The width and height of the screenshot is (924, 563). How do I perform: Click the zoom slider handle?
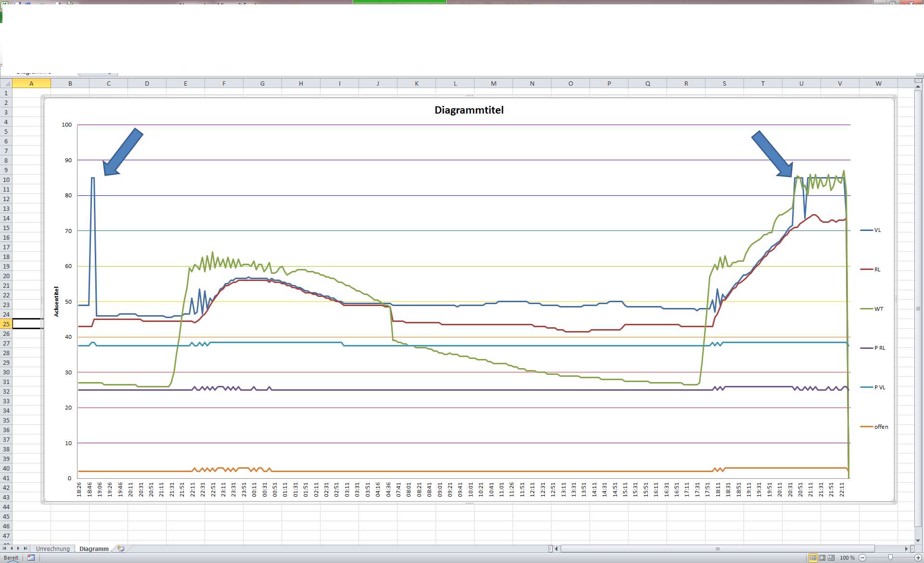click(890, 558)
